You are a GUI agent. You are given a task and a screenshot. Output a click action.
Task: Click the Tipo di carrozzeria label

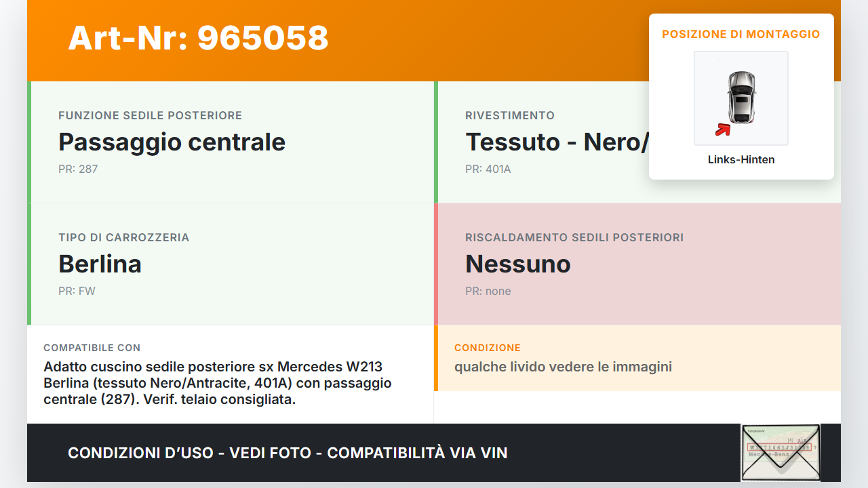pyautogui.click(x=123, y=238)
